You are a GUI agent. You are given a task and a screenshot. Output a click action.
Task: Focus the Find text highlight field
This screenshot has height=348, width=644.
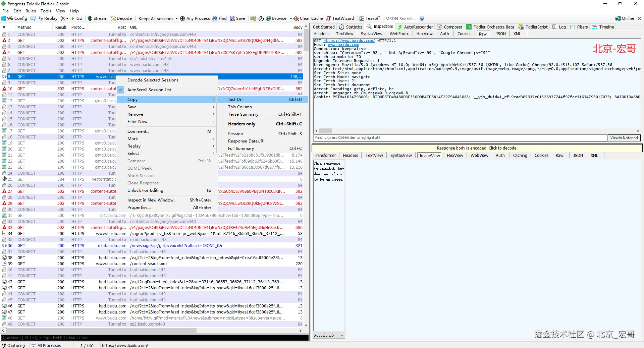[460, 138]
